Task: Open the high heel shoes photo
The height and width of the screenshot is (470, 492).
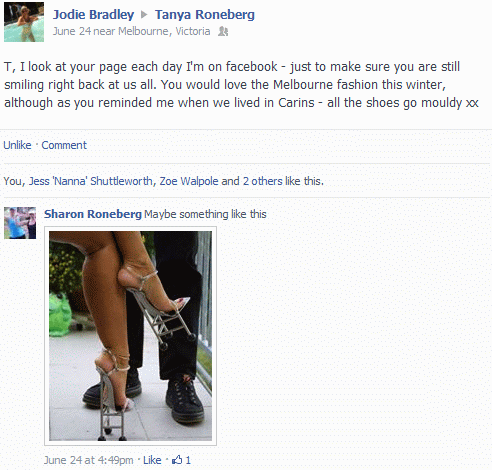Action: [x=130, y=336]
